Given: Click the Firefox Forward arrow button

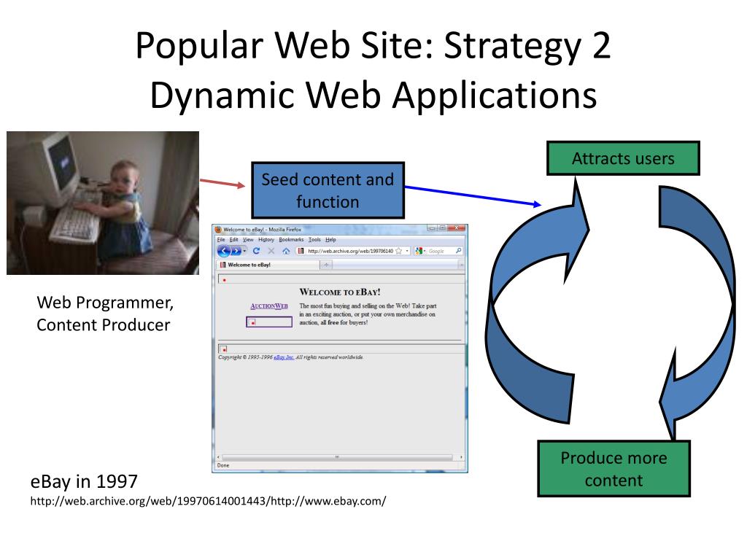Looking at the screenshot, I should point(236,251).
